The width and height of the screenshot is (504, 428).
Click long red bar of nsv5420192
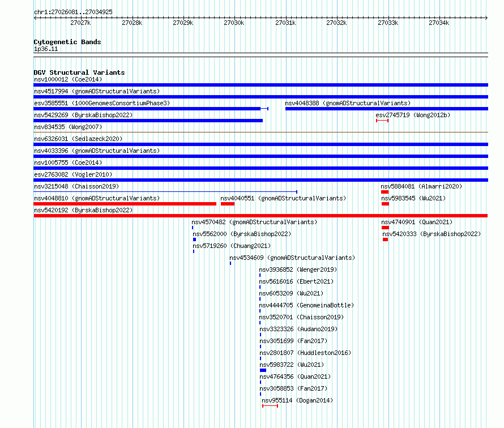[x=260, y=216]
